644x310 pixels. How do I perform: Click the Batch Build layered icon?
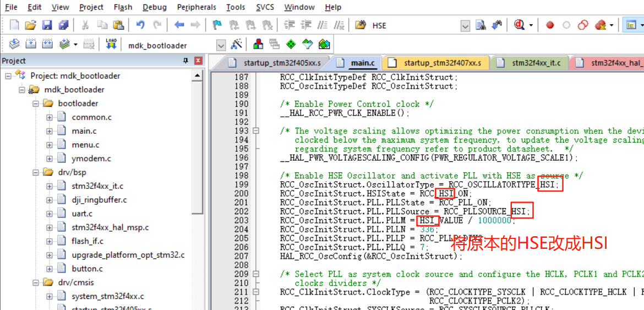click(64, 45)
